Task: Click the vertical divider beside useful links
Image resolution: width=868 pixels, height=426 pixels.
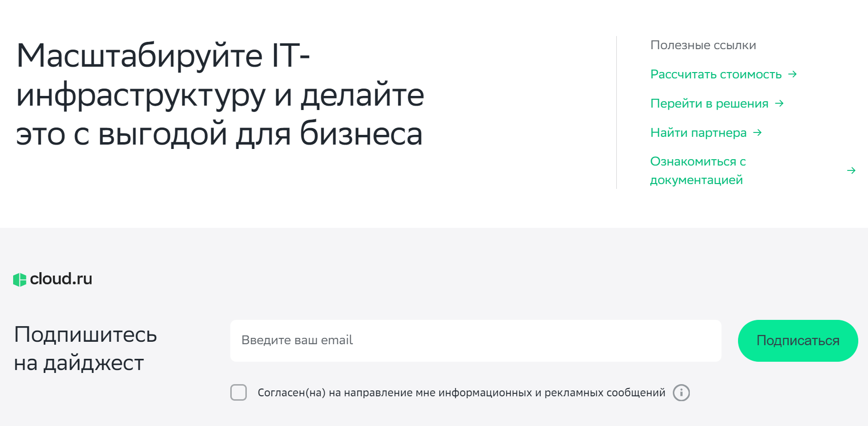Action: 616,112
